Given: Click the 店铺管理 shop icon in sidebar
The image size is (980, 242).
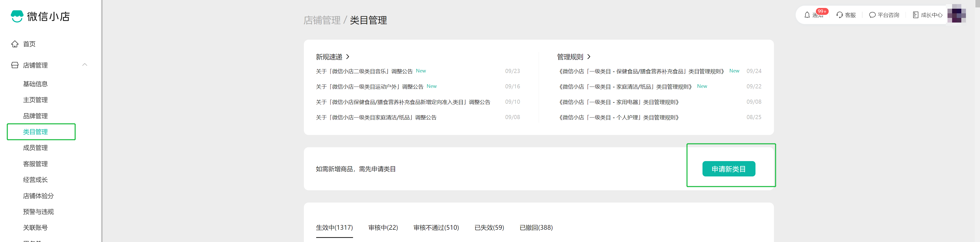Looking at the screenshot, I should 15,65.
